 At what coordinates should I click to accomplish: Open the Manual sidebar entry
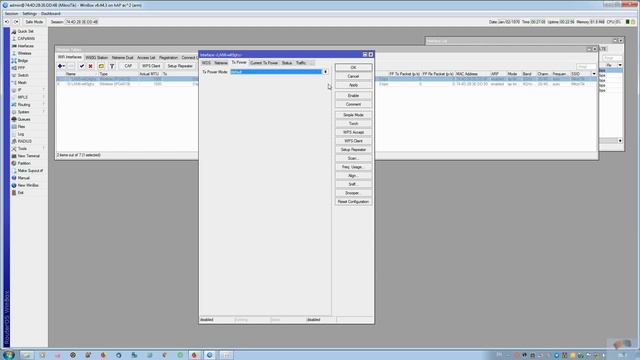23,178
